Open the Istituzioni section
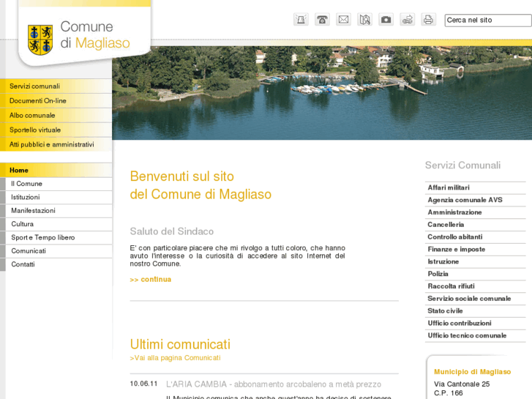The height and width of the screenshot is (399, 532). 56,197
